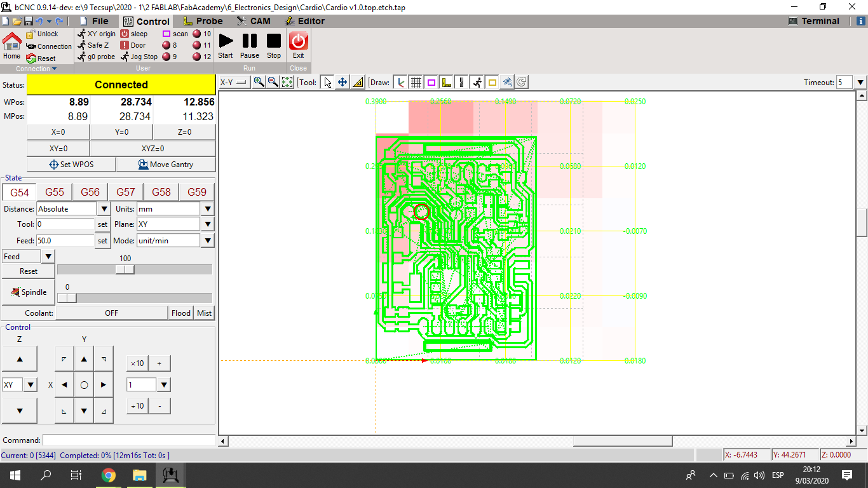The image size is (868, 488).
Task: Choose the ruler triangle tool
Action: 357,82
